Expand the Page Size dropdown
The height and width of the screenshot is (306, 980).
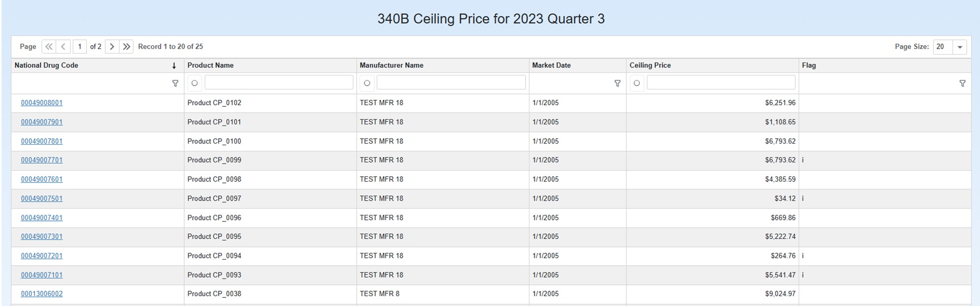[959, 47]
